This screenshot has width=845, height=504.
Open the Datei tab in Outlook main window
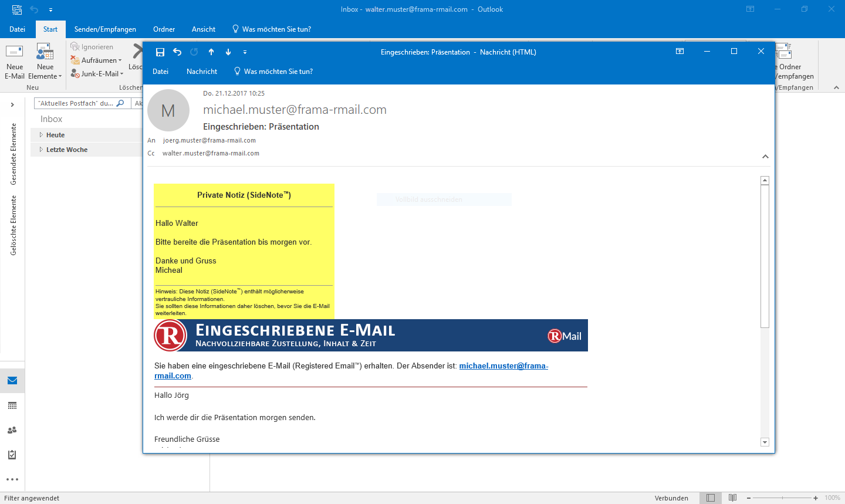tap(17, 29)
